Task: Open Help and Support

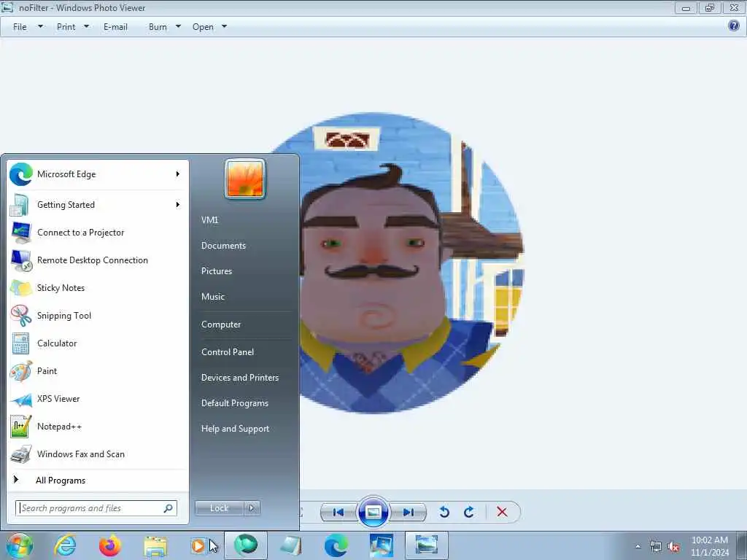Action: click(x=235, y=429)
